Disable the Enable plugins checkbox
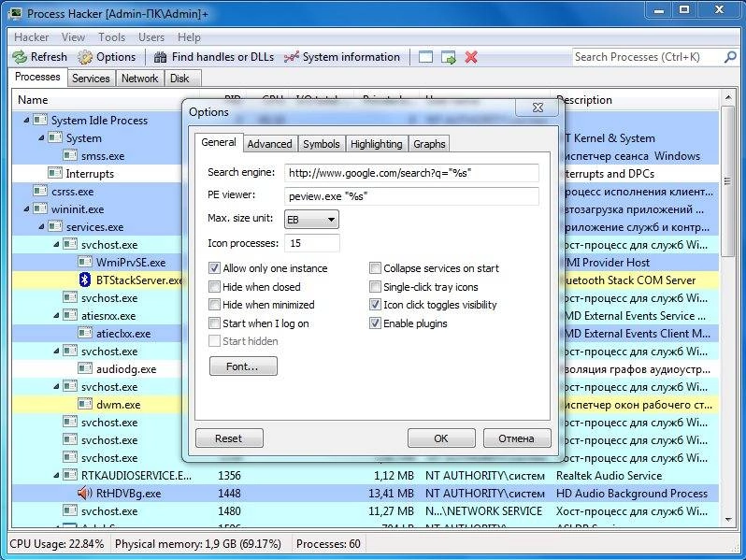The image size is (746, 560). coord(376,323)
